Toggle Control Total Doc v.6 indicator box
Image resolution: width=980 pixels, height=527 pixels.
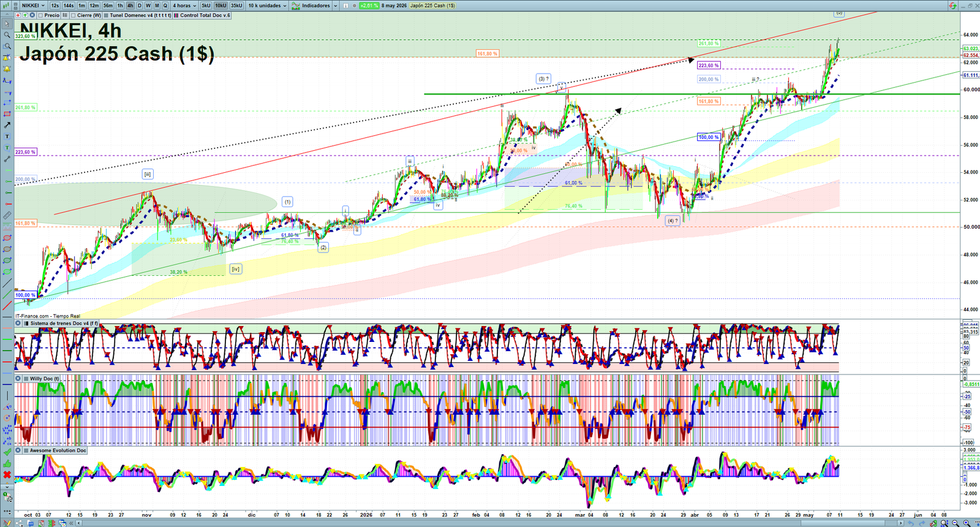176,15
